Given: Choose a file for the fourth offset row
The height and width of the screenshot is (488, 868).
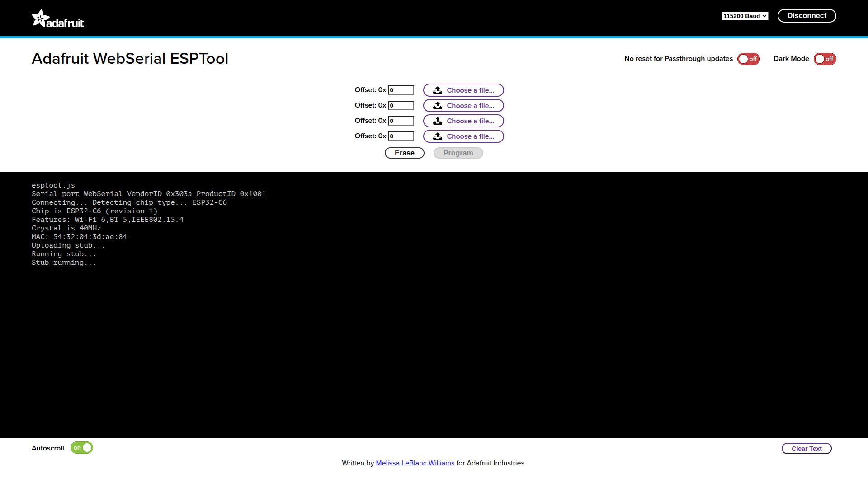Looking at the screenshot, I should pyautogui.click(x=463, y=136).
